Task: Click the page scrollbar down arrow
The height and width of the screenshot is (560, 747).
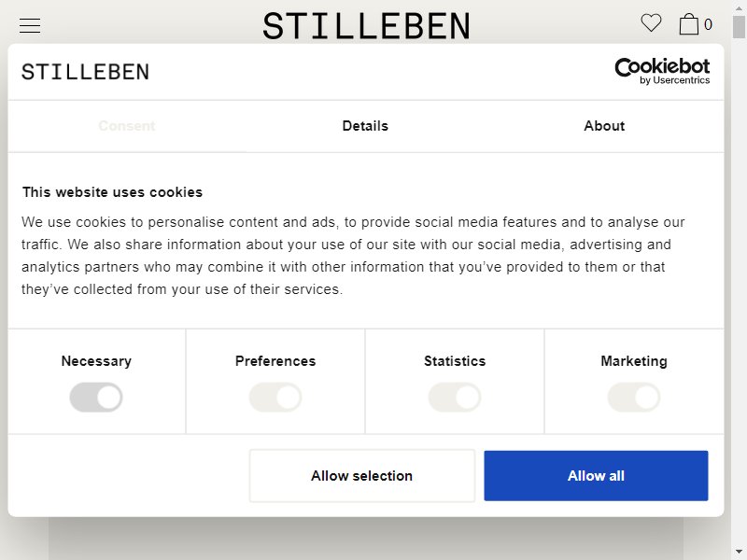Action: 739,553
